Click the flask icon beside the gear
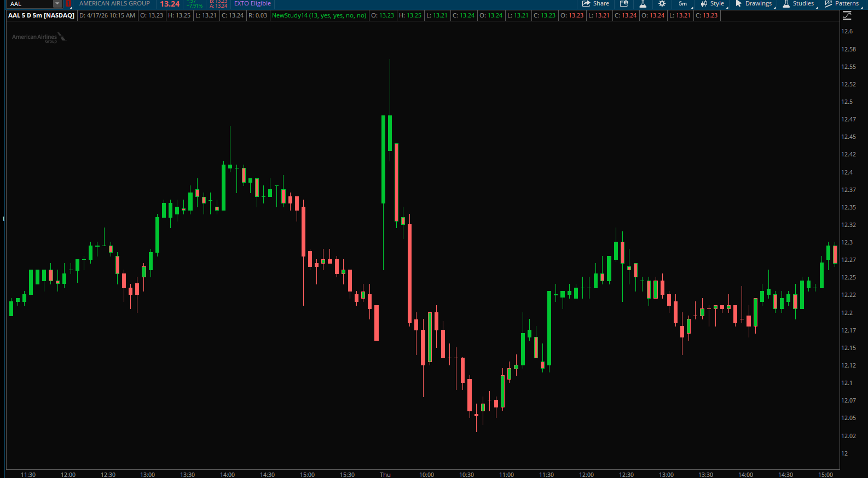The image size is (868, 478). click(643, 4)
